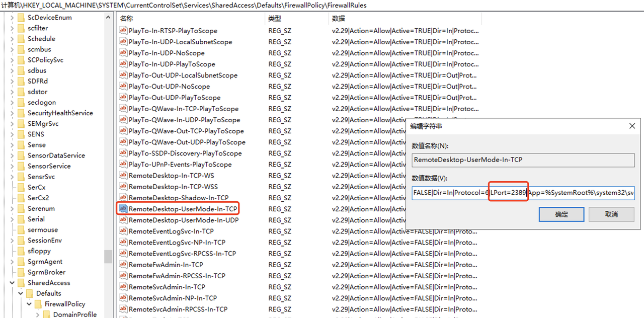The image size is (644, 318).
Task: Click the string icon of RemoteSvcAdmin-NP-In-TCP
Action: point(123,298)
